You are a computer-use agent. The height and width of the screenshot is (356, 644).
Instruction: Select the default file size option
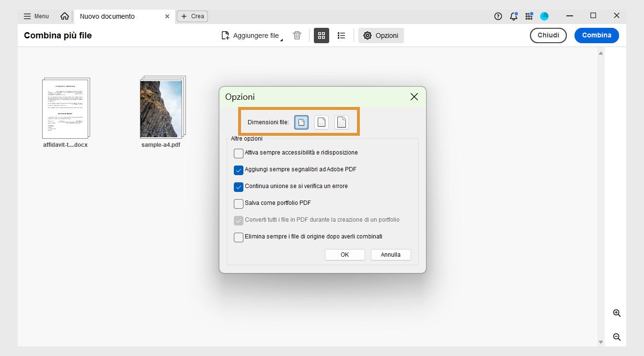point(321,122)
